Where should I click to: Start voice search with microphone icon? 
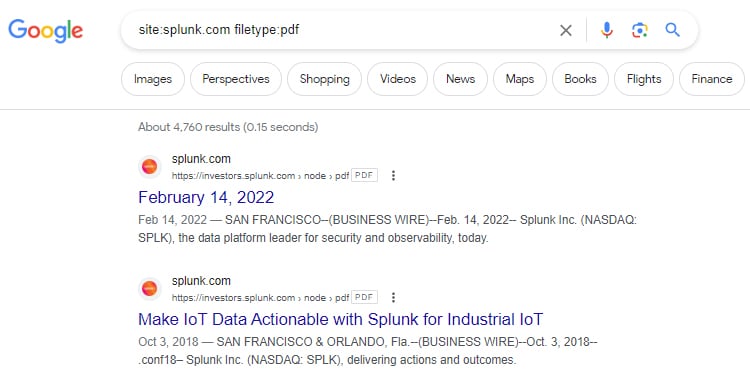pyautogui.click(x=607, y=30)
